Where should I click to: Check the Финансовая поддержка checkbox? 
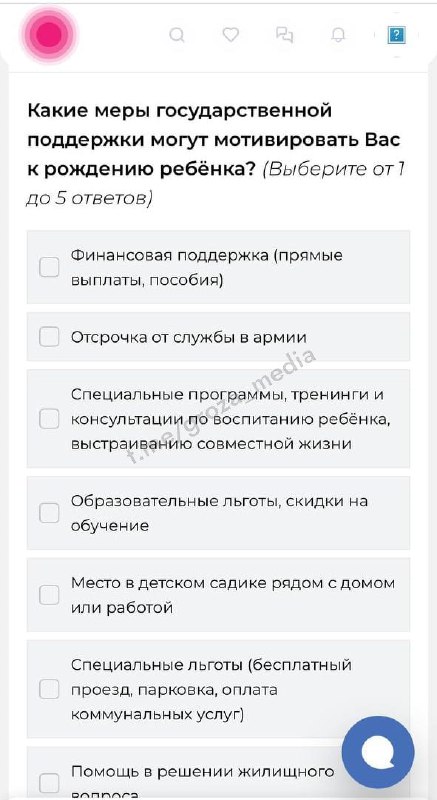click(49, 267)
